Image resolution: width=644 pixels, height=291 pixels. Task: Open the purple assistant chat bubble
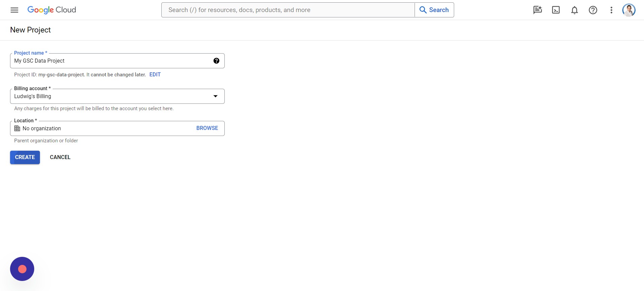pyautogui.click(x=22, y=269)
